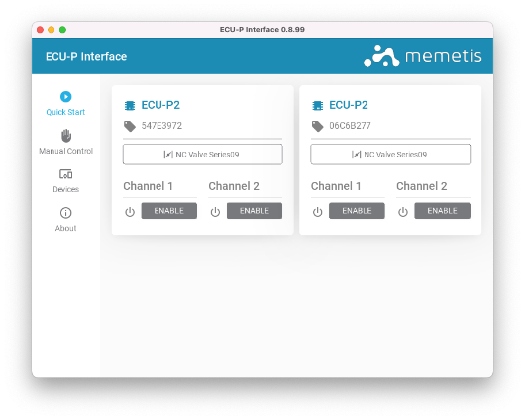The width and height of the screenshot is (525, 420).
Task: Select the Manual Control hand icon
Action: (66, 136)
